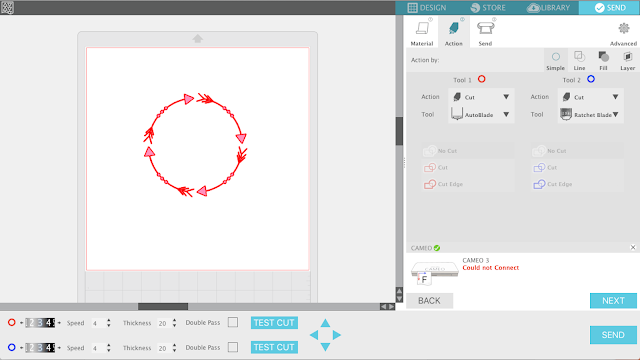
Task: Enable Double Pass for red tool
Action: coord(233,322)
